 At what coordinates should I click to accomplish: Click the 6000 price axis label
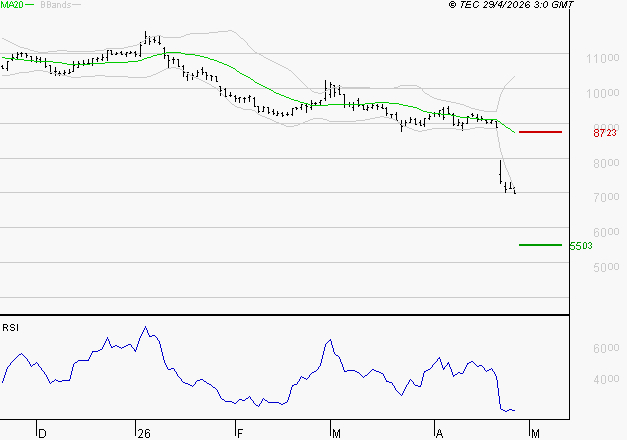click(606, 232)
